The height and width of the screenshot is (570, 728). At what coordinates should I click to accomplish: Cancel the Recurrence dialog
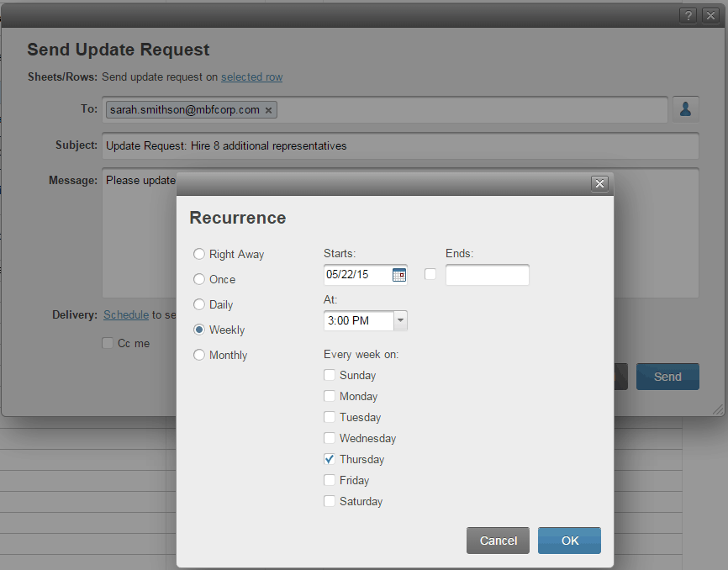(498, 541)
